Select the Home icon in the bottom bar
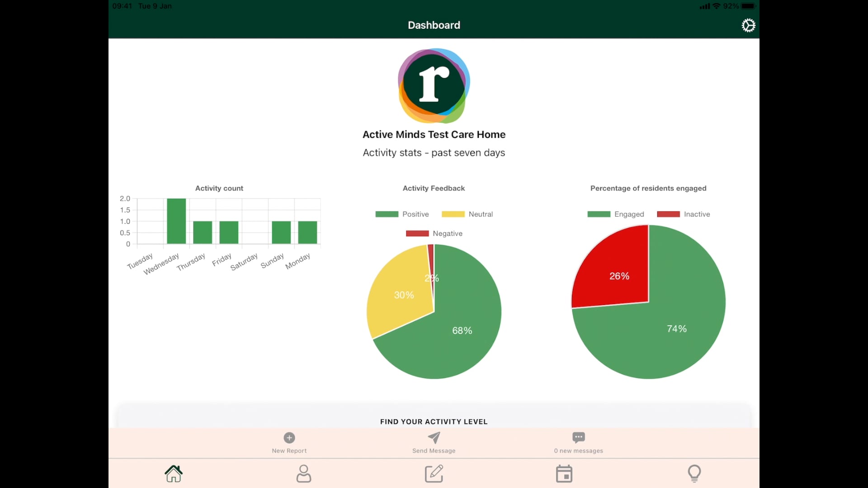This screenshot has width=868, height=488. [x=174, y=474]
